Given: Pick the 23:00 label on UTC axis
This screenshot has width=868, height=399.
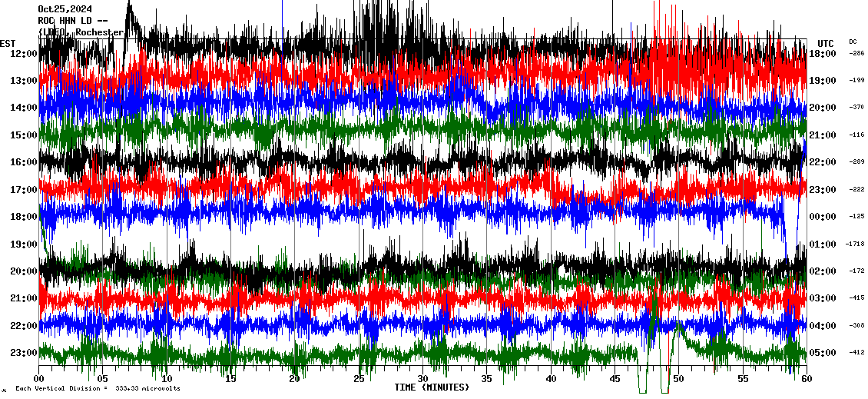Looking at the screenshot, I should click(823, 190).
